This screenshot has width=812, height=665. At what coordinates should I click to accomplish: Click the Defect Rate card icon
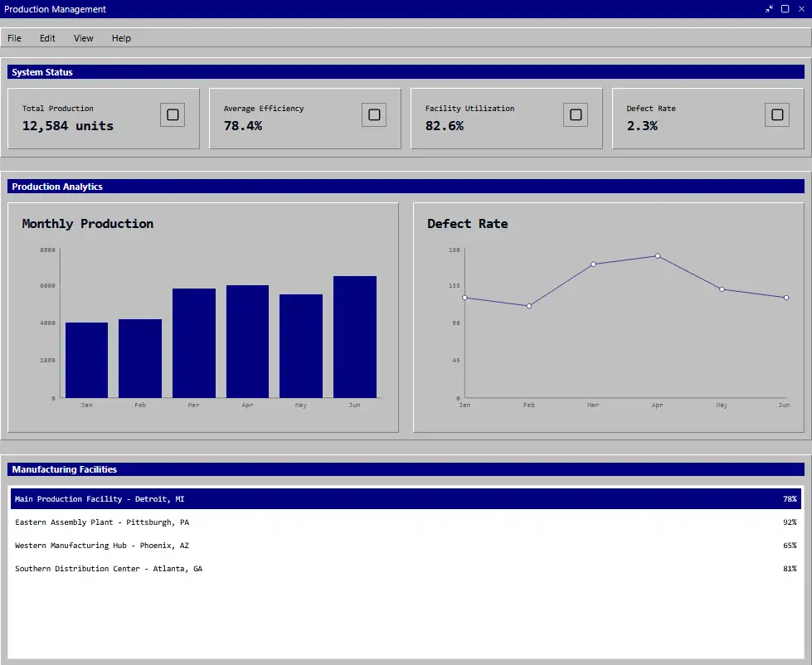(777, 115)
